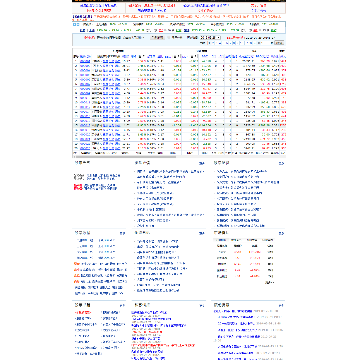Click the "more" icon of the second middle news panel
Viewport: 360px width, 360px height.
pyautogui.click(x=202, y=233)
